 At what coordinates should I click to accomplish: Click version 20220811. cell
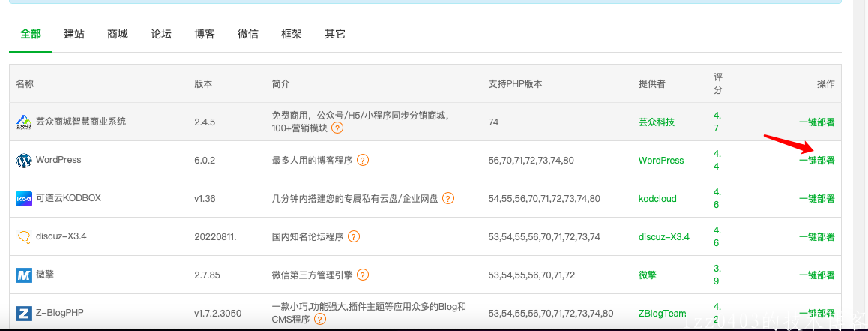pyautogui.click(x=215, y=236)
